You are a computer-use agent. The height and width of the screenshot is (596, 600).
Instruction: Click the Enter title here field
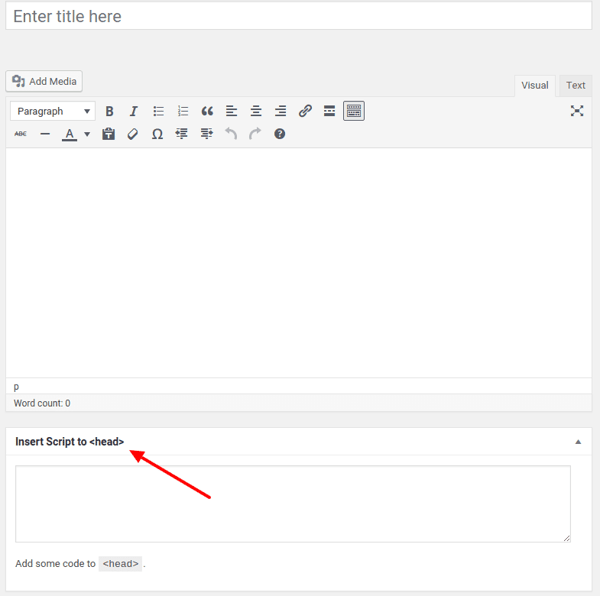tap(299, 16)
